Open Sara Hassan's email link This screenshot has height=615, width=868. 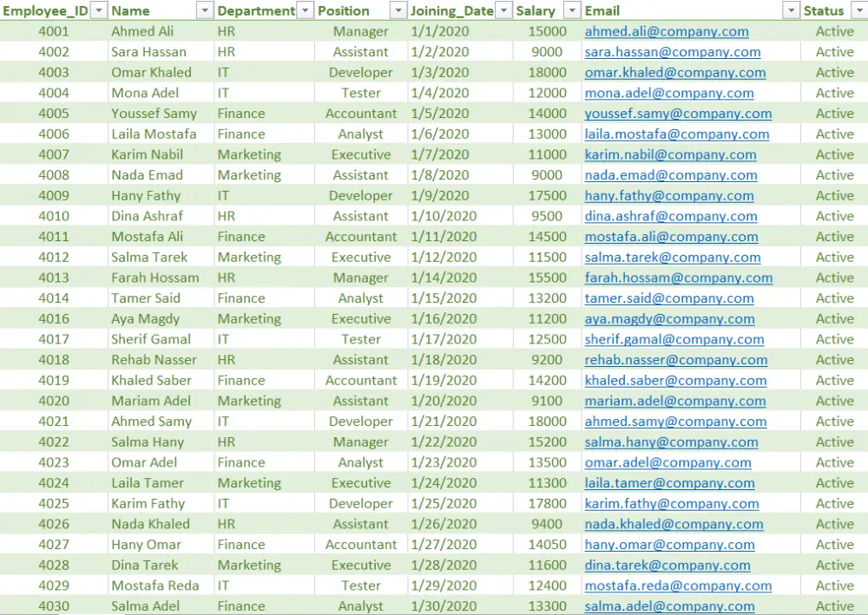pos(674,51)
